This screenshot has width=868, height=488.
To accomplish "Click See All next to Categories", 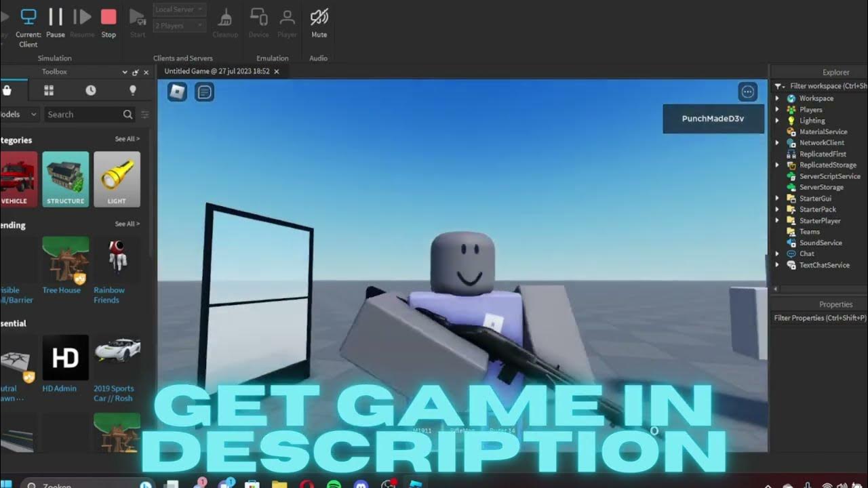I will (x=127, y=139).
